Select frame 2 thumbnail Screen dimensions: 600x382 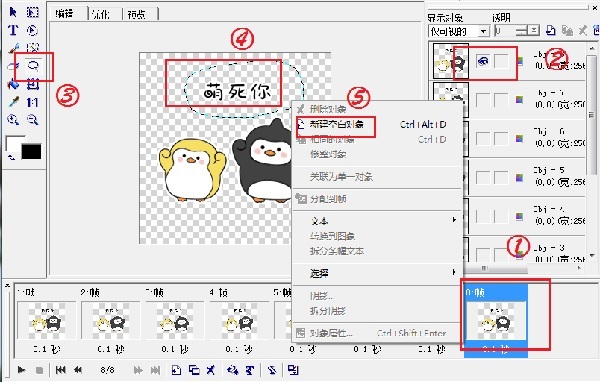(x=111, y=320)
